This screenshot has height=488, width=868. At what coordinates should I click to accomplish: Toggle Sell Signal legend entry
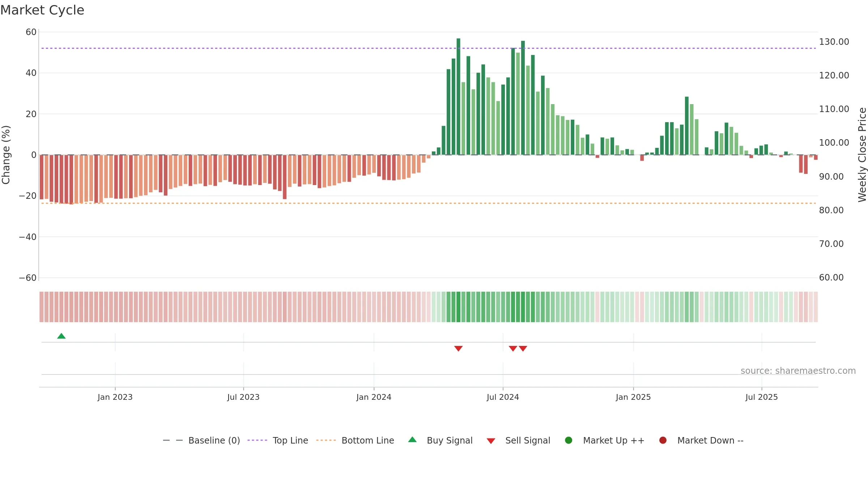[518, 440]
